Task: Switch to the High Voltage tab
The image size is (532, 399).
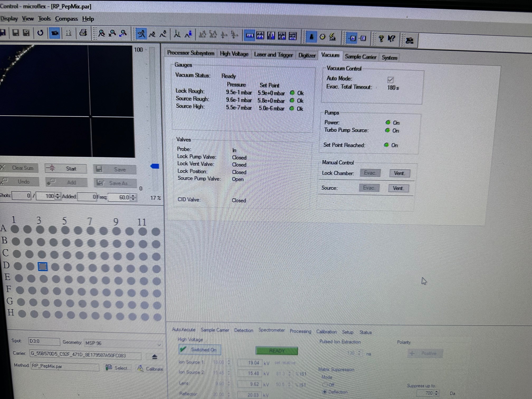Action: pos(234,54)
